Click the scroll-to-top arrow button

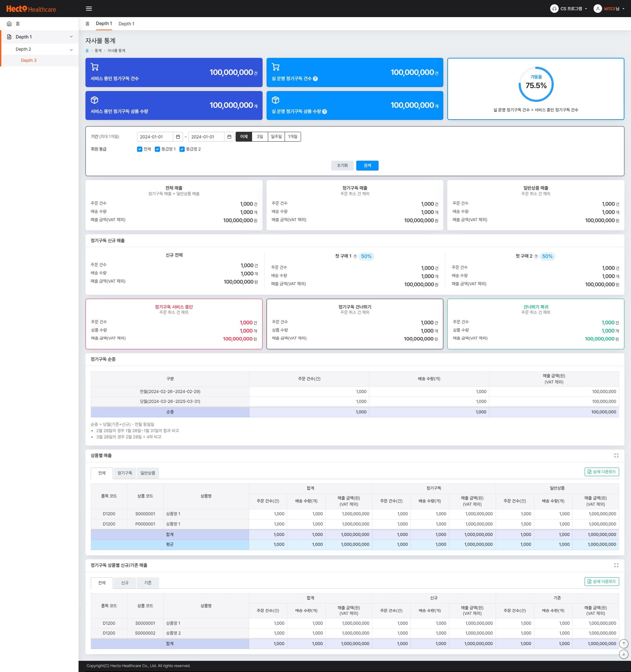pos(623,644)
